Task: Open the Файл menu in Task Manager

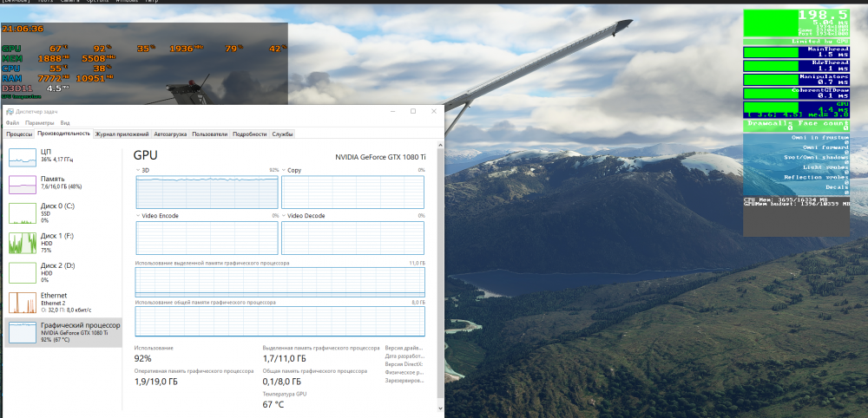Action: pos(12,123)
